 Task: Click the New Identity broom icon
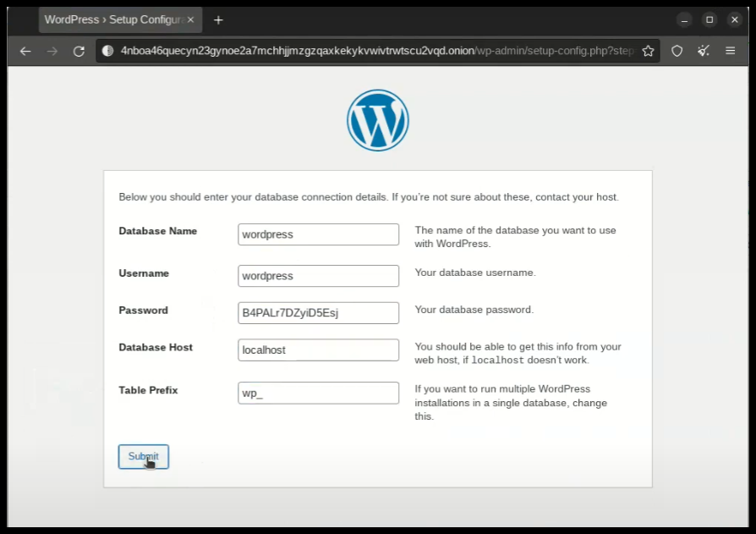click(x=703, y=51)
